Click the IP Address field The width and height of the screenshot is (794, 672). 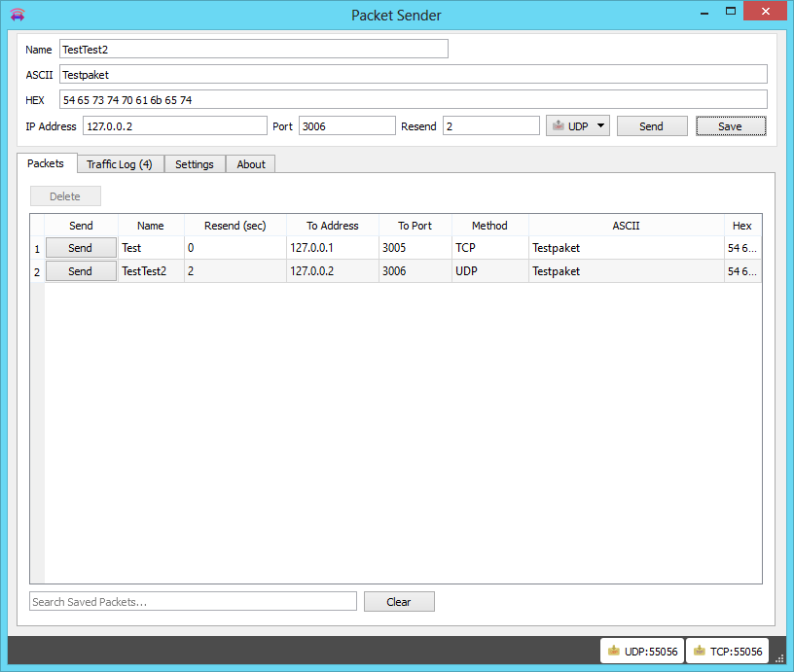pos(175,126)
